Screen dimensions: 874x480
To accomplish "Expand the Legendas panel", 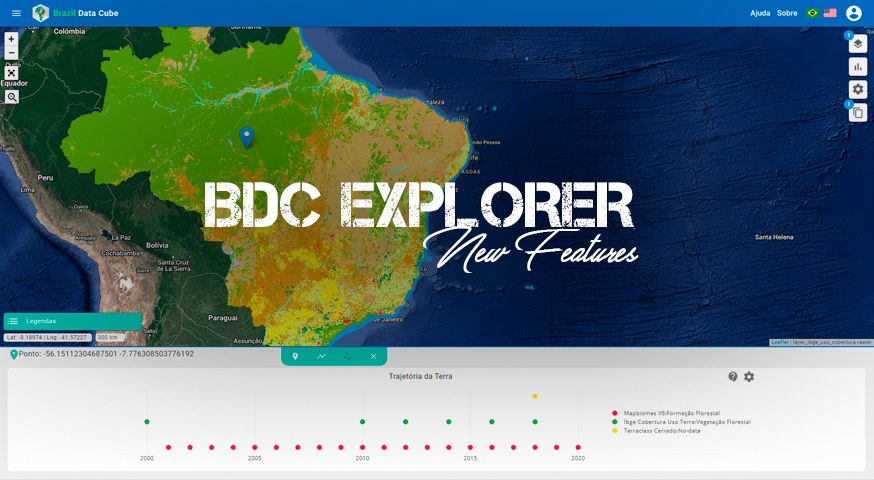I will 72,321.
